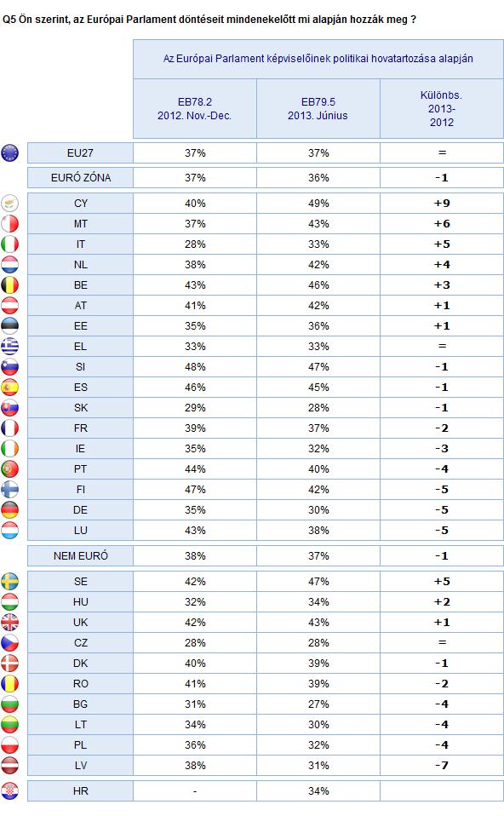
Task: Click the EU27 flag icon
Action: pyautogui.click(x=10, y=153)
